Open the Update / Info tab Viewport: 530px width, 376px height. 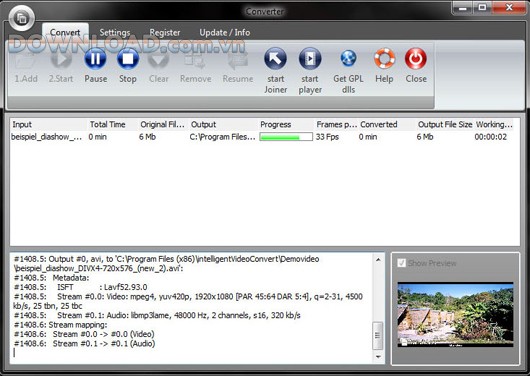(225, 32)
